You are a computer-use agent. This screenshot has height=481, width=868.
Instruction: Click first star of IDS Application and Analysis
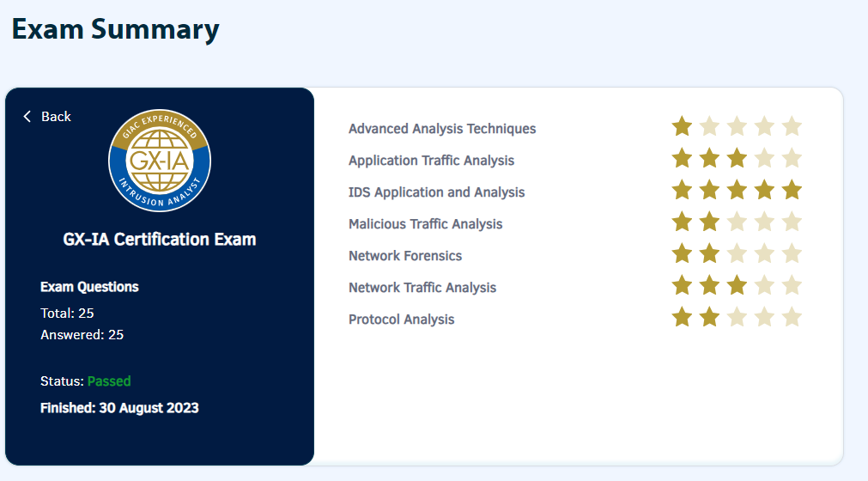[682, 190]
